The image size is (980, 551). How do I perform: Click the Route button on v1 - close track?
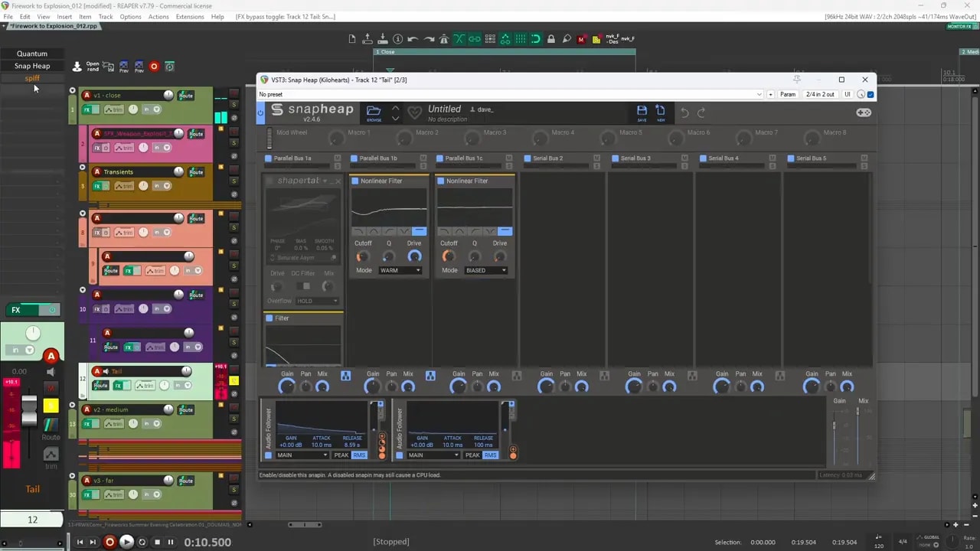185,96
